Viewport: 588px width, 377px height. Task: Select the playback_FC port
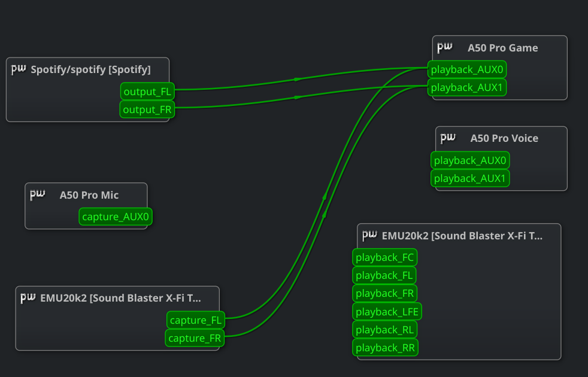tap(385, 257)
